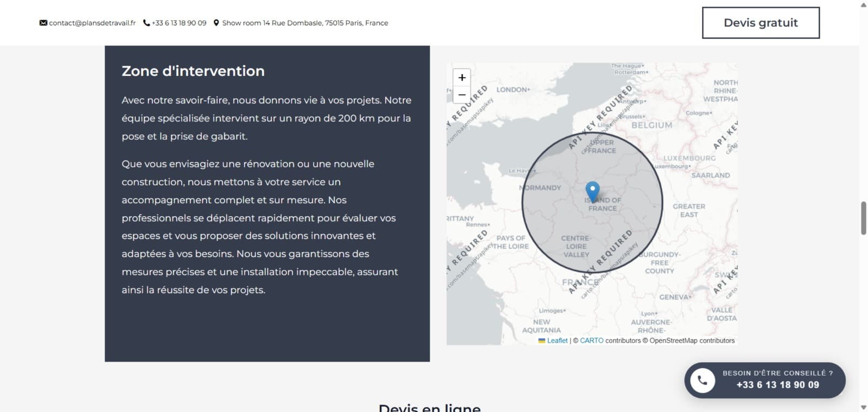
Task: Click the CENTRE-LOIRE VALLEY map label
Action: click(576, 246)
